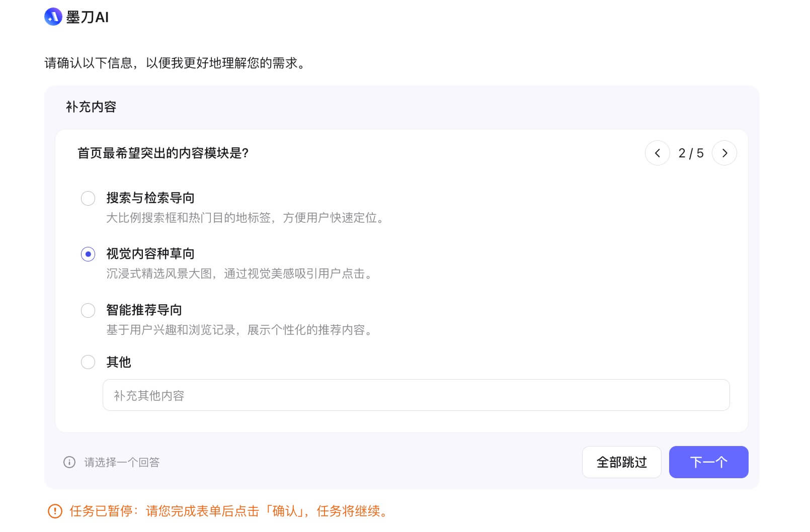Advance the question carousel via right arrow
The height and width of the screenshot is (532, 810).
coord(724,153)
